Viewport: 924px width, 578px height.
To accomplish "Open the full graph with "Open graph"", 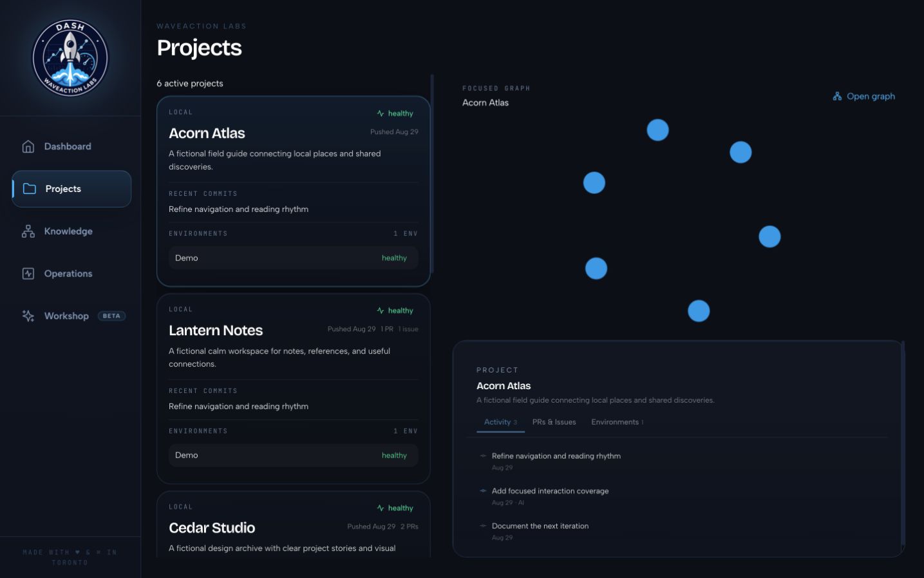I will pos(864,97).
